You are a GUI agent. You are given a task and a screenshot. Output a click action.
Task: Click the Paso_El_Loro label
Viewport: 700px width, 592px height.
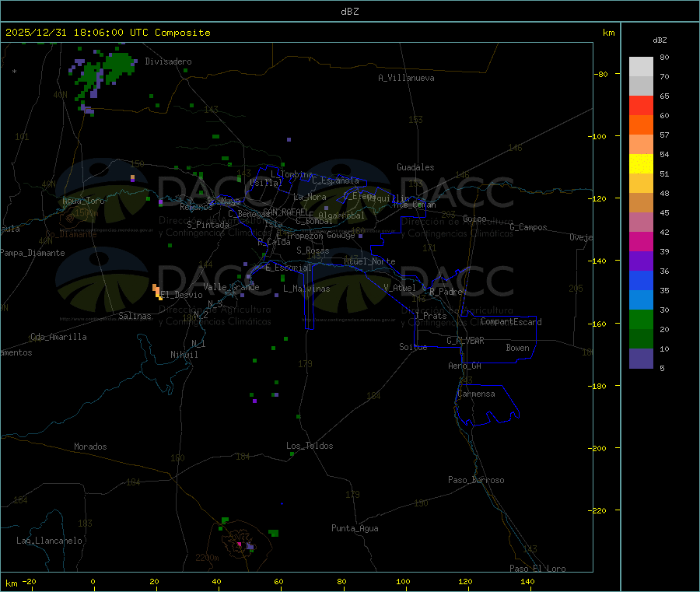538,569
